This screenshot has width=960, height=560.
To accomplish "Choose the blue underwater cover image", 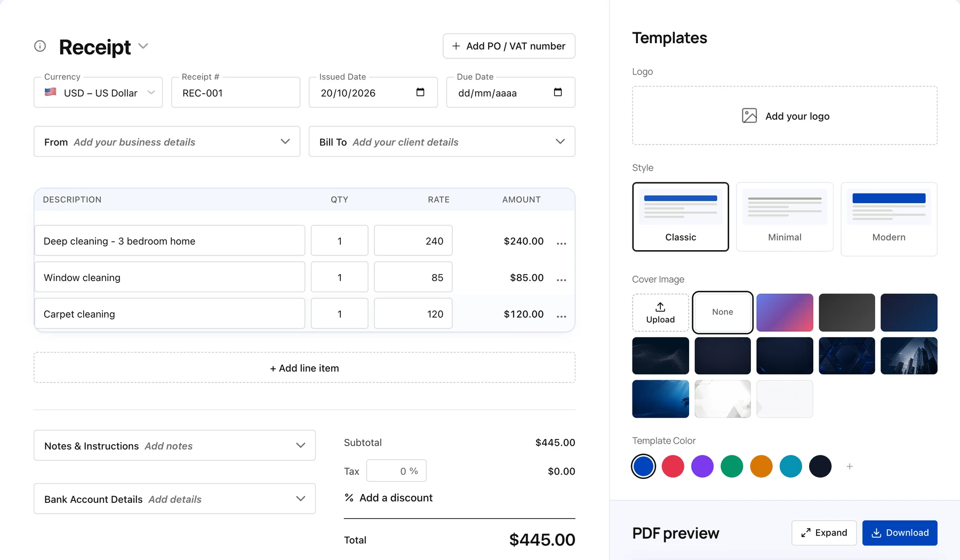I will coord(660,399).
